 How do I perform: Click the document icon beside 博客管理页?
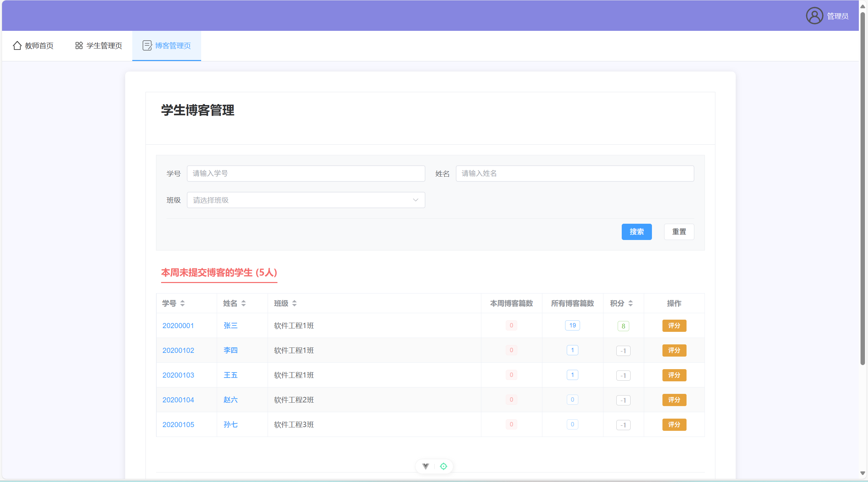(x=147, y=45)
